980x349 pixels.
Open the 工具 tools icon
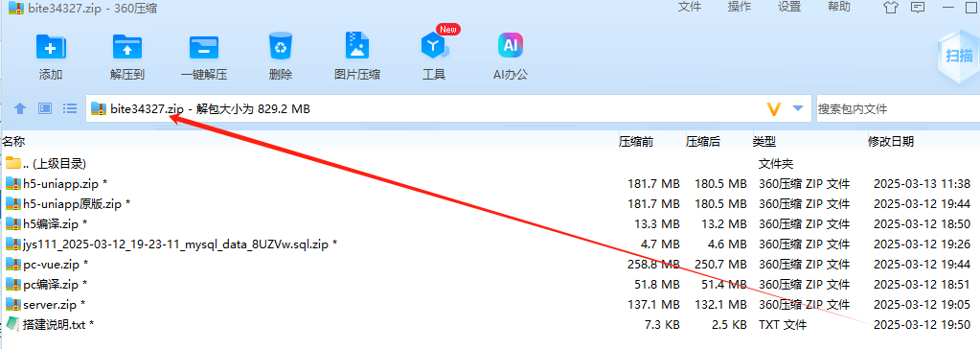coord(433,47)
